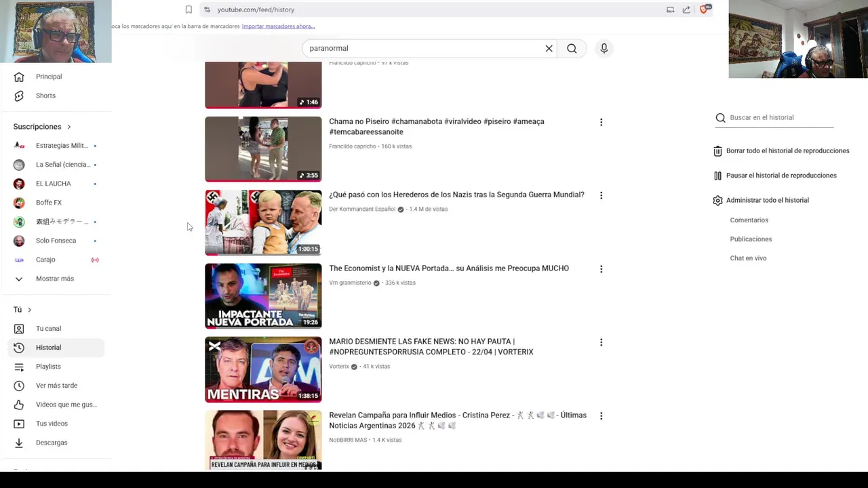Play the 1:46 short thumbnail at top
Screen dimensions: 868x488
coord(263,85)
